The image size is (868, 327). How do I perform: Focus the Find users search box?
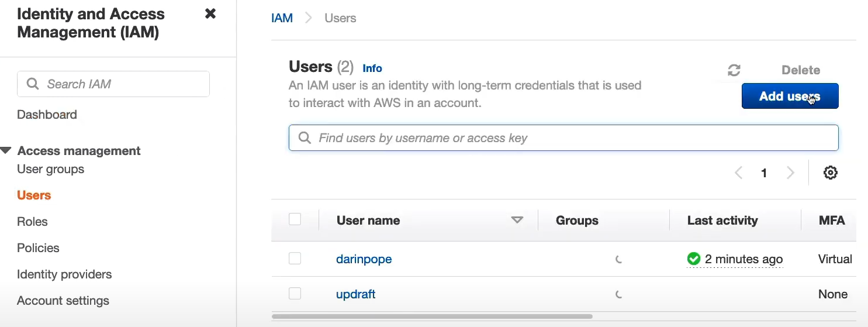tap(563, 138)
